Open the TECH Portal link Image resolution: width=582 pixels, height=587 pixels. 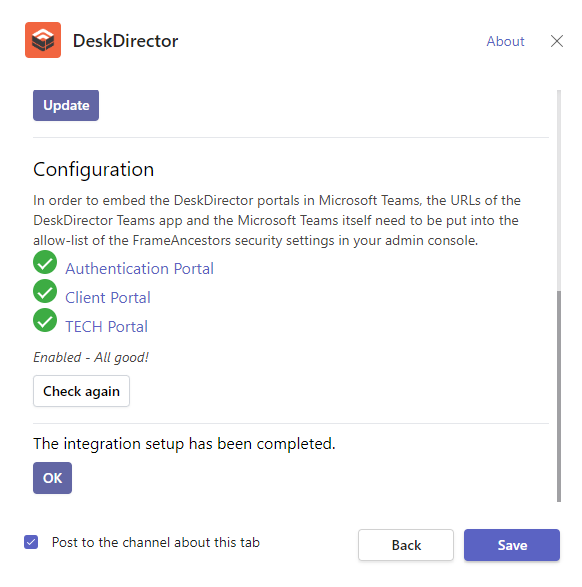106,327
